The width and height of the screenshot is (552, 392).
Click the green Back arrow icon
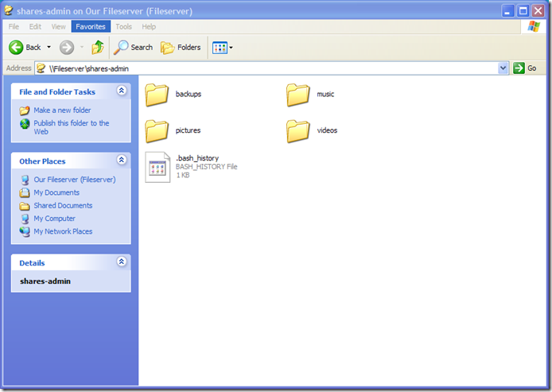[16, 47]
